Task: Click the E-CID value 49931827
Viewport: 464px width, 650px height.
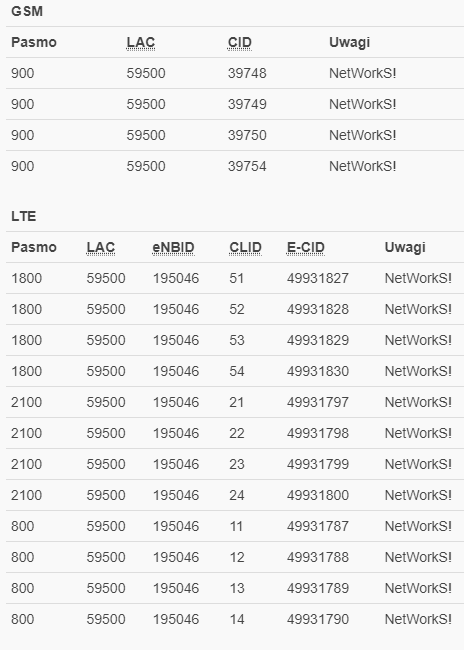Action: pos(318,278)
